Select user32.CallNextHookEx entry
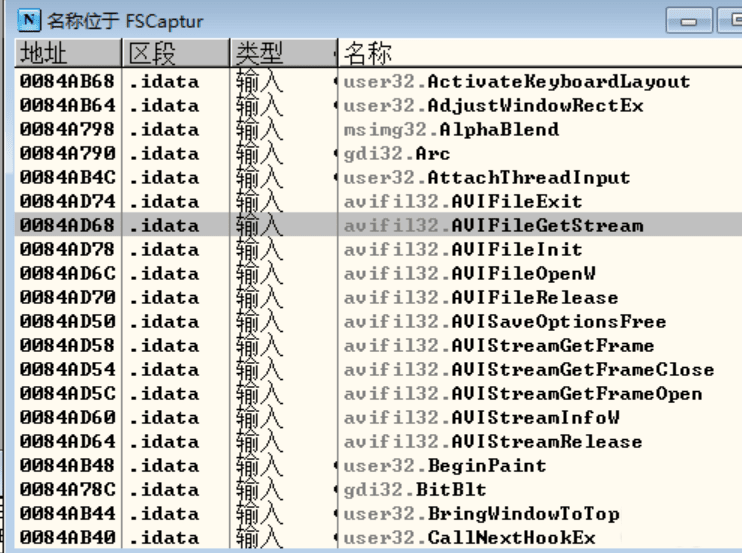Image resolution: width=742 pixels, height=553 pixels. [x=469, y=538]
